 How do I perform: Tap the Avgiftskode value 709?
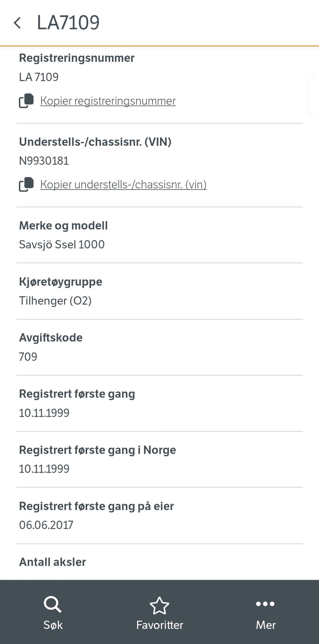[28, 357]
